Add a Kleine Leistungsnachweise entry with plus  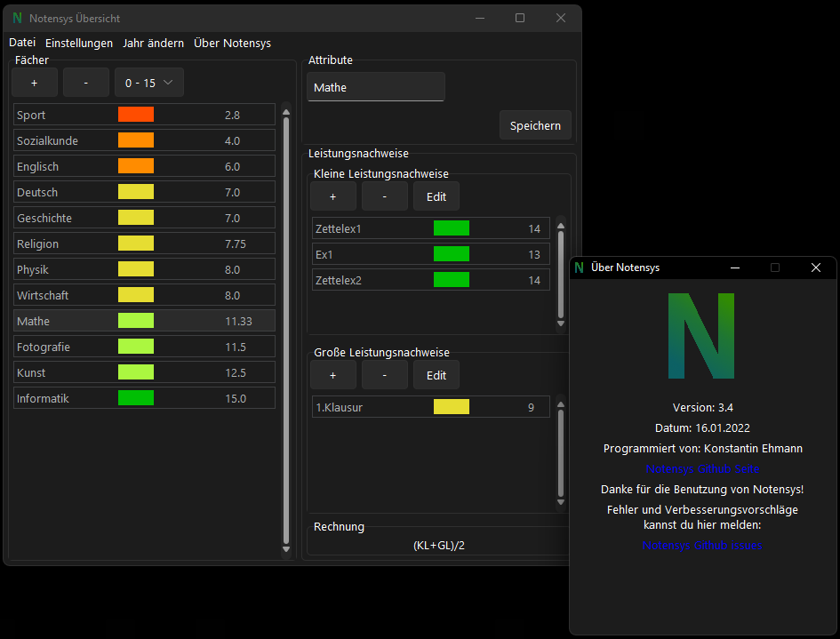click(333, 196)
